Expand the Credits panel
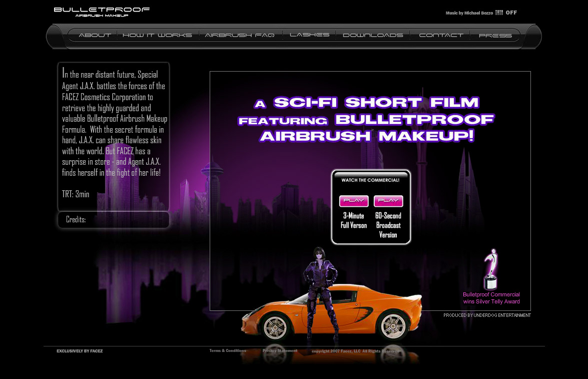Viewport: 588px width, 379px height. point(114,219)
